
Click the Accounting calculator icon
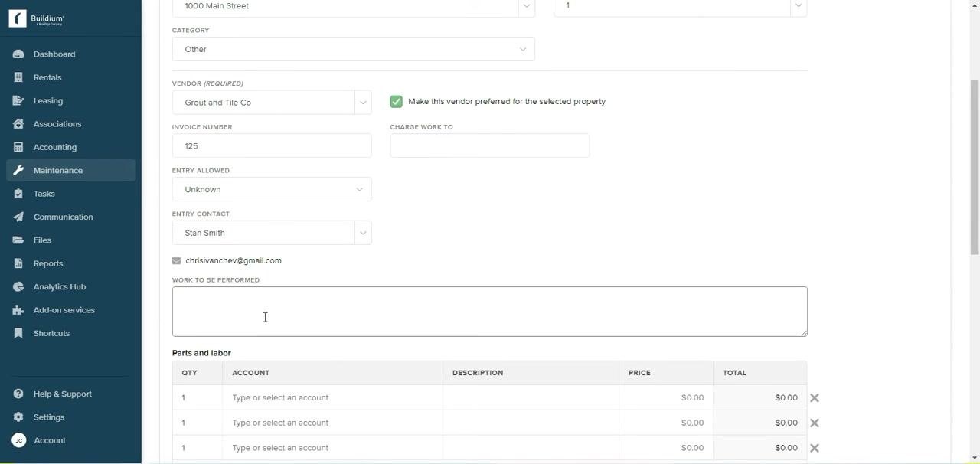point(18,147)
